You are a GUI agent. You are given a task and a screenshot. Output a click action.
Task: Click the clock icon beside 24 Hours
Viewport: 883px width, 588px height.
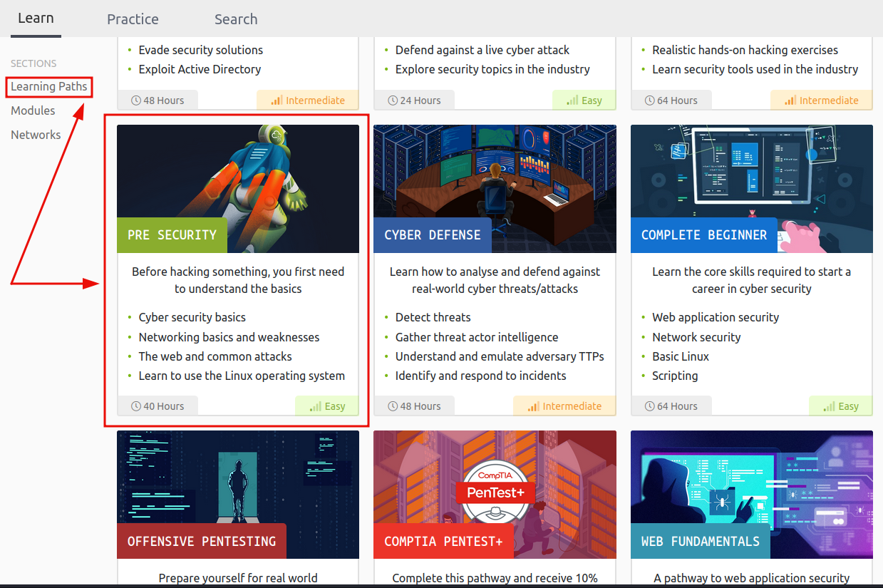click(x=392, y=100)
